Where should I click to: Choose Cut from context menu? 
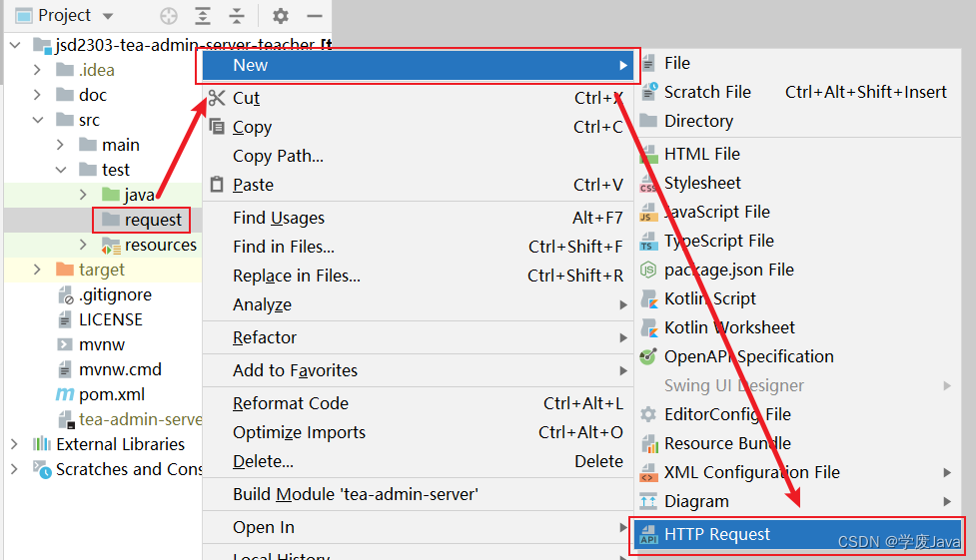pos(418,98)
